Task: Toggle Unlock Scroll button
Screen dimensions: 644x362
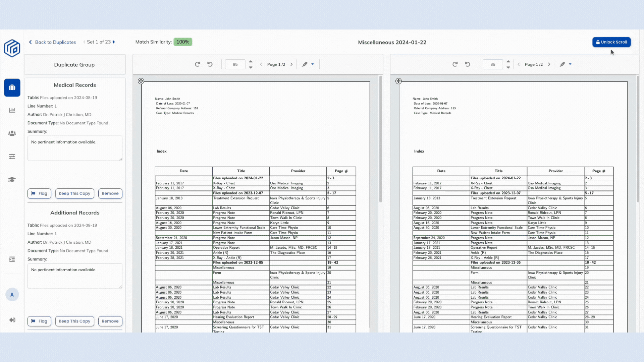Action: tap(611, 42)
